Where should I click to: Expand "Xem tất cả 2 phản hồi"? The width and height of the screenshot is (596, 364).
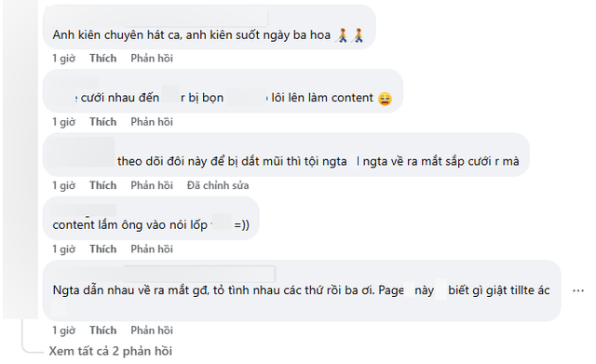(x=110, y=351)
